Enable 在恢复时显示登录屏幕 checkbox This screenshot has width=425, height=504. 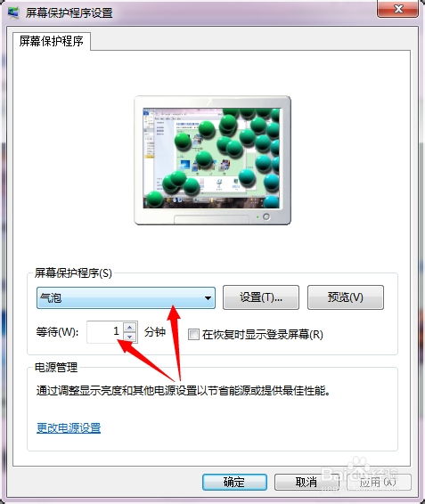193,334
